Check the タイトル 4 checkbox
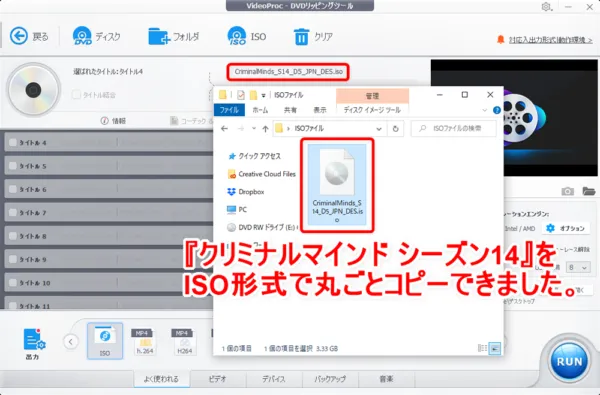 click(x=13, y=142)
